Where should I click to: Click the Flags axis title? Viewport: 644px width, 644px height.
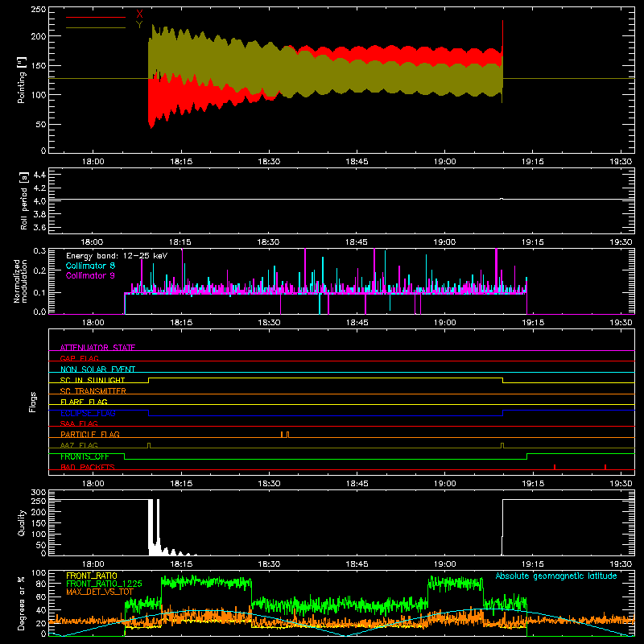tap(32, 402)
